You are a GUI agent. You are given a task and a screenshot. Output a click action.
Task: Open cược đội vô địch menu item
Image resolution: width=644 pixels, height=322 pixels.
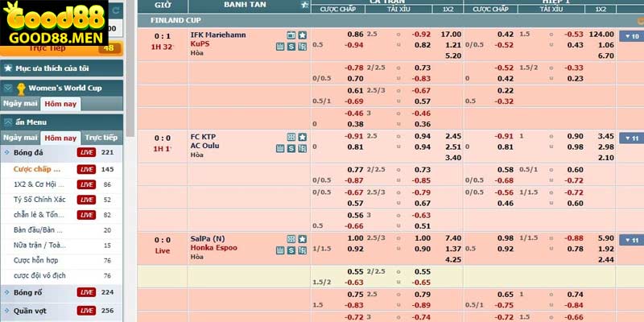pos(39,275)
